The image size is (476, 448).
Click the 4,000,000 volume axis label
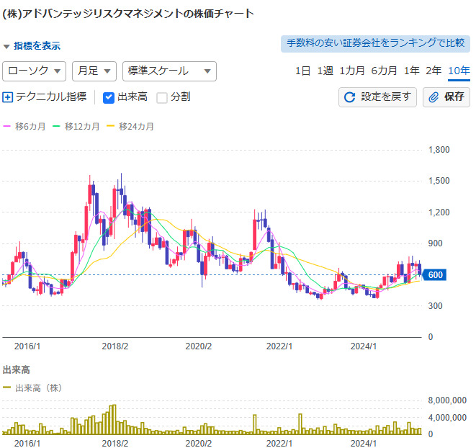pos(447,418)
